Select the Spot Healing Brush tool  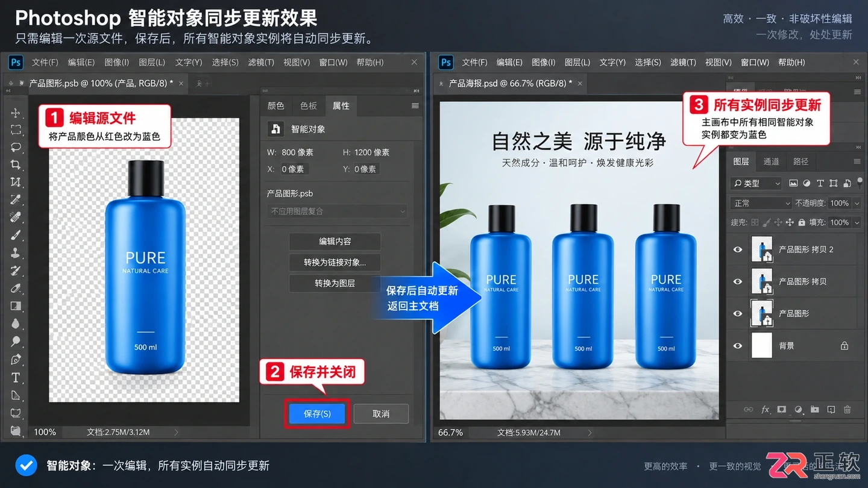tap(16, 217)
